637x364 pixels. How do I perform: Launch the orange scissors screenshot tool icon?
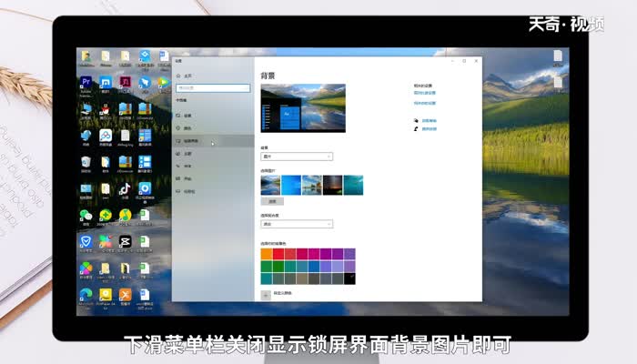125,295
